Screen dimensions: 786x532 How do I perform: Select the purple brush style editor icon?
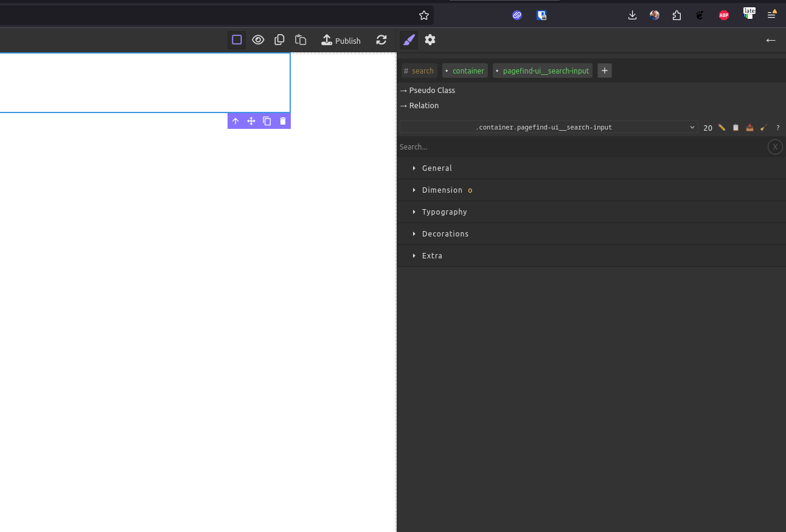408,40
